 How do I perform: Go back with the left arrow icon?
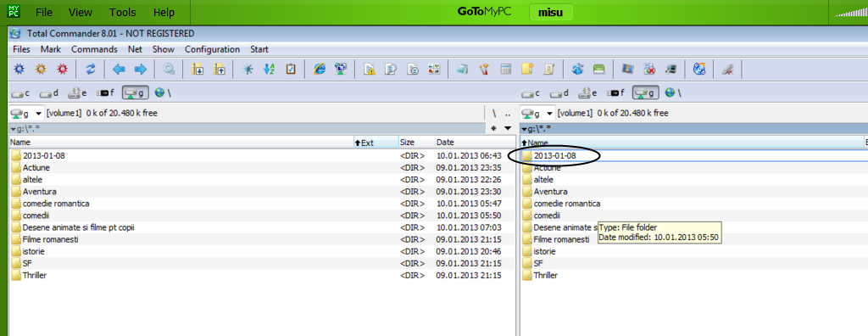click(x=119, y=70)
